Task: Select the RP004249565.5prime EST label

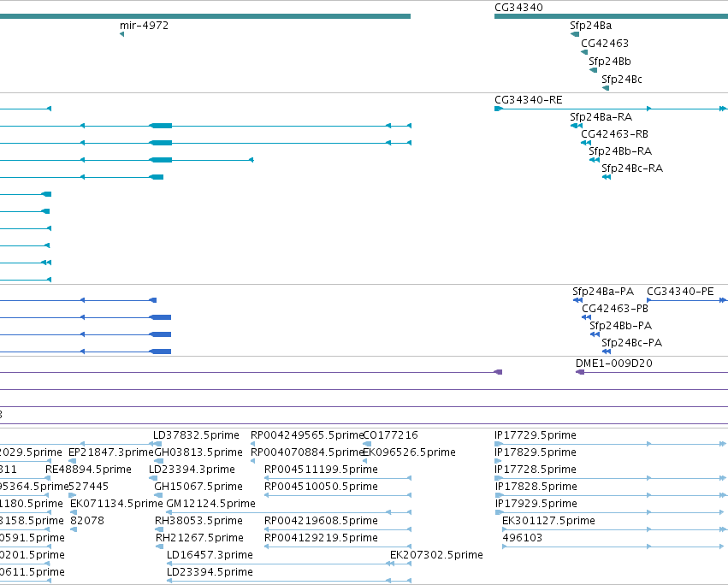Action: tap(306, 435)
